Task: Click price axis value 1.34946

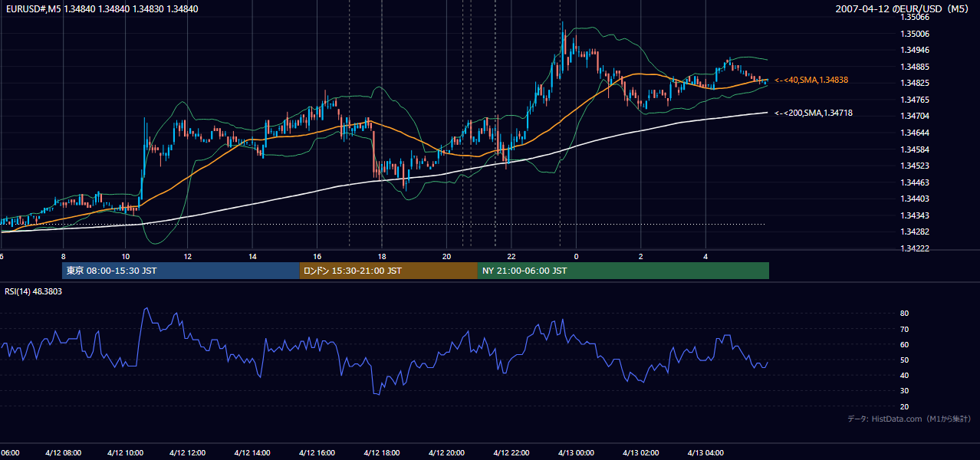Action: pyautogui.click(x=915, y=50)
